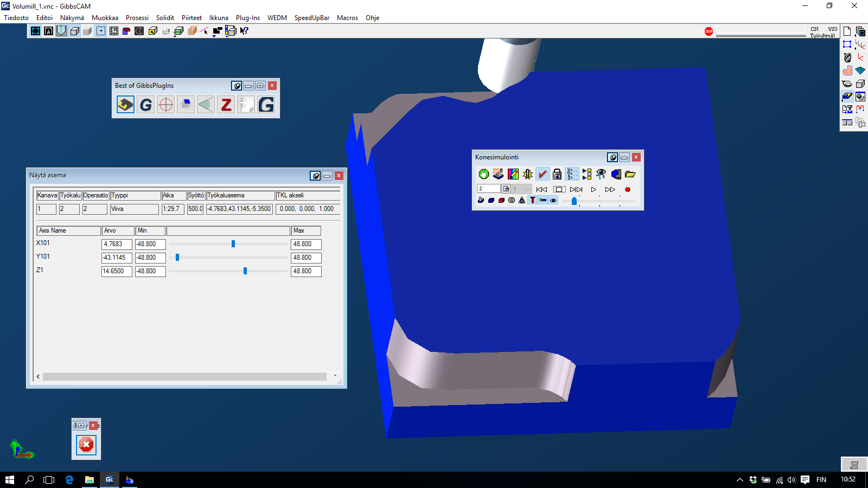The height and width of the screenshot is (488, 868).
Task: Click the red cube icon in Konesimulointi bottom row
Action: tap(501, 200)
